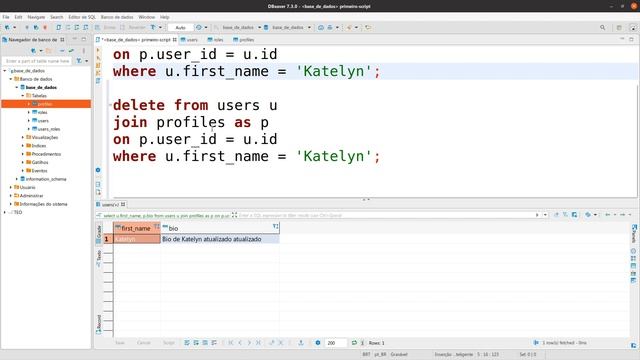
Task: Expand the Índices folder
Action: point(23,146)
